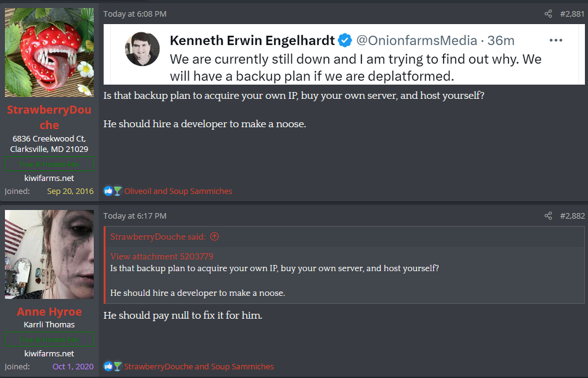Show the reactions list for Oliveoil and Soup Sammiches

[x=178, y=191]
